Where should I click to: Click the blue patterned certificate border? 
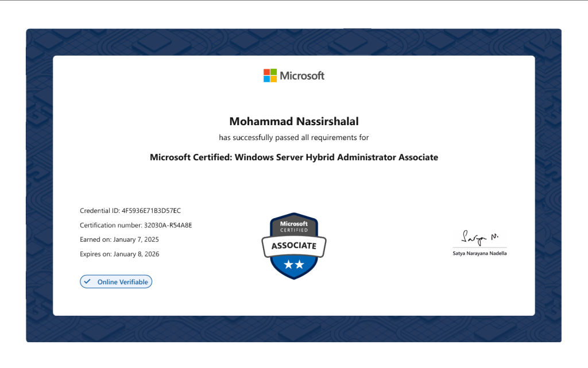pyautogui.click(x=39, y=184)
